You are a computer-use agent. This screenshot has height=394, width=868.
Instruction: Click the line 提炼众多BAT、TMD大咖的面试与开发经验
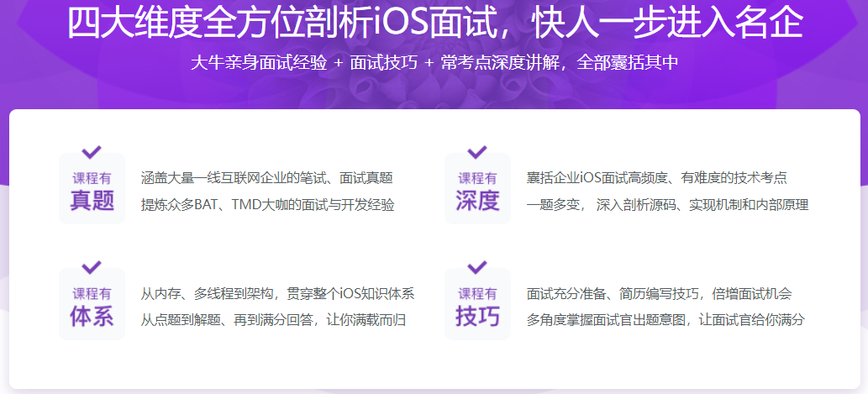[267, 204]
